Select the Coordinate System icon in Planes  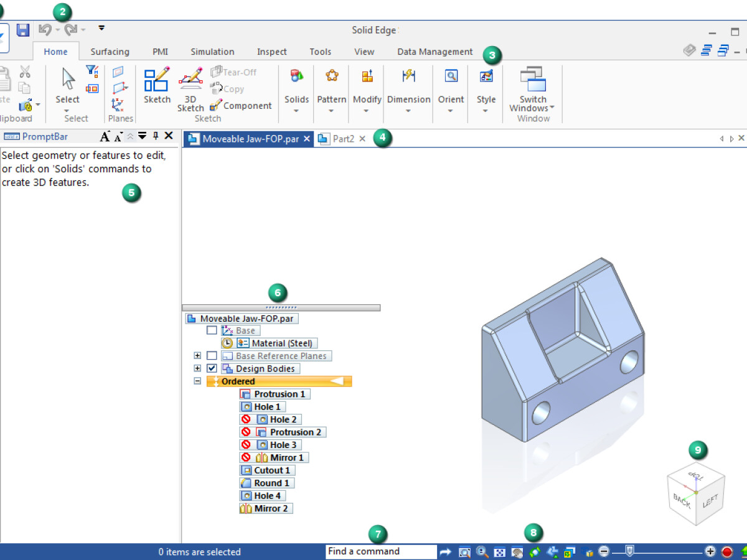click(x=118, y=105)
